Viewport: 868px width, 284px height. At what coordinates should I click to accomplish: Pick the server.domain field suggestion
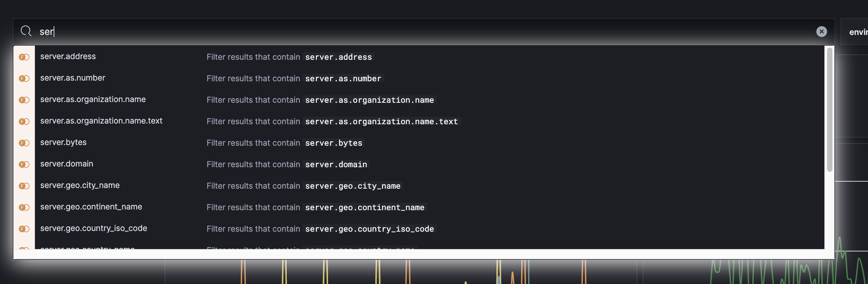pos(419,164)
